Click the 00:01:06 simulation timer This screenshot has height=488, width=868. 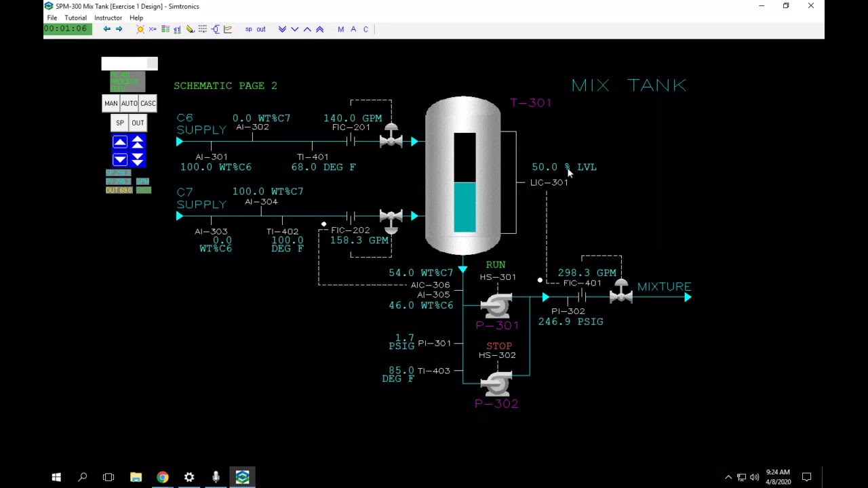pyautogui.click(x=66, y=29)
